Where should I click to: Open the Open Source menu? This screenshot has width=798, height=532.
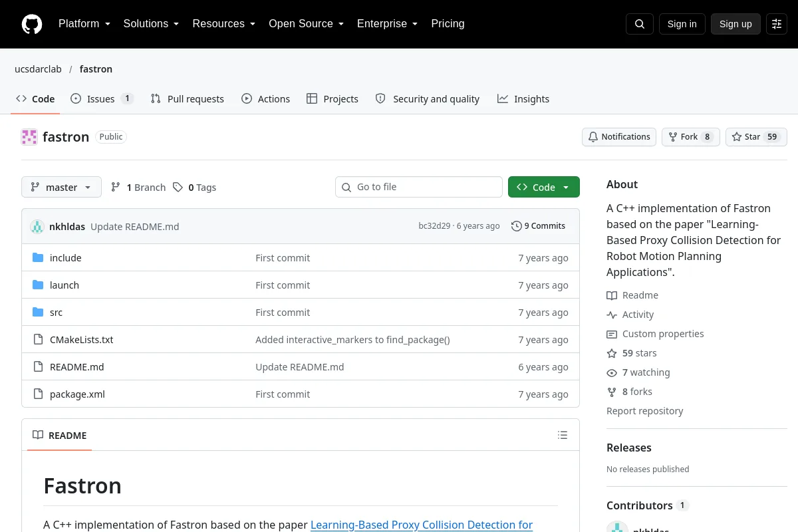tap(306, 24)
